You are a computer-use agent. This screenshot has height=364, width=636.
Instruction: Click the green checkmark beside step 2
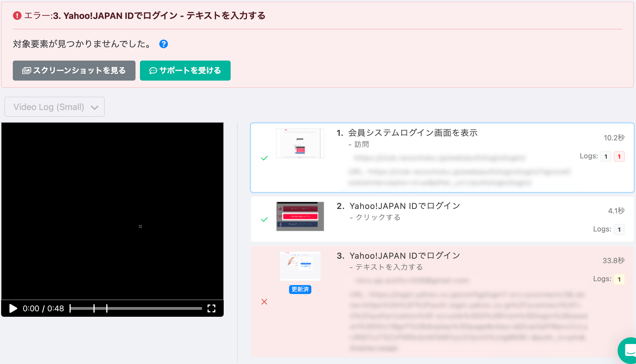pos(265,220)
